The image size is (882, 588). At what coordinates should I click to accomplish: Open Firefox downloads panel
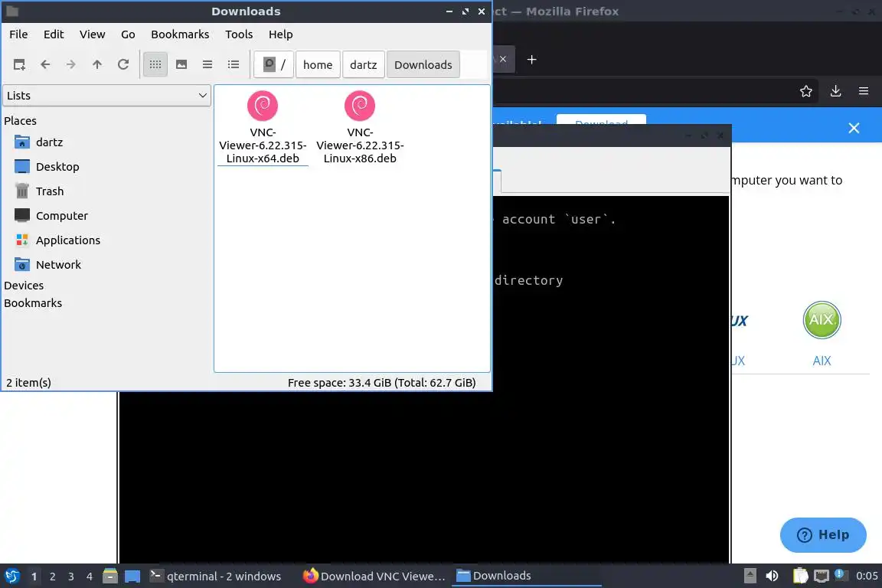836,91
